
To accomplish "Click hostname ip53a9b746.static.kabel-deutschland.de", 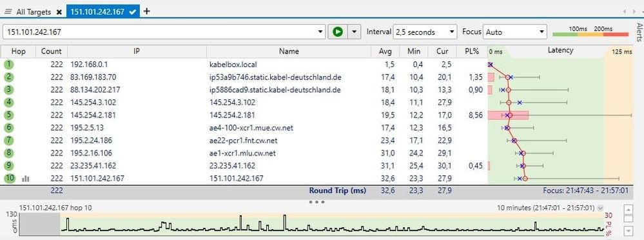I will pos(275,77).
